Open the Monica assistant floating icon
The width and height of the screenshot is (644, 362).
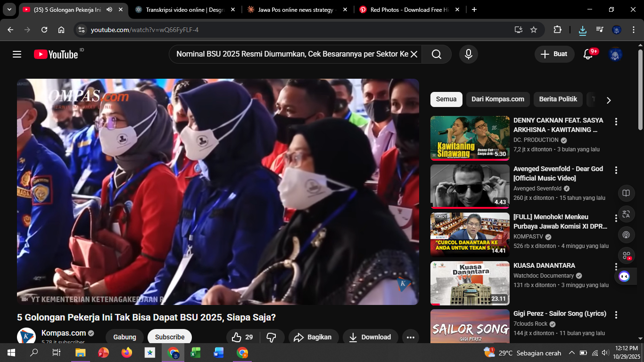(625, 276)
